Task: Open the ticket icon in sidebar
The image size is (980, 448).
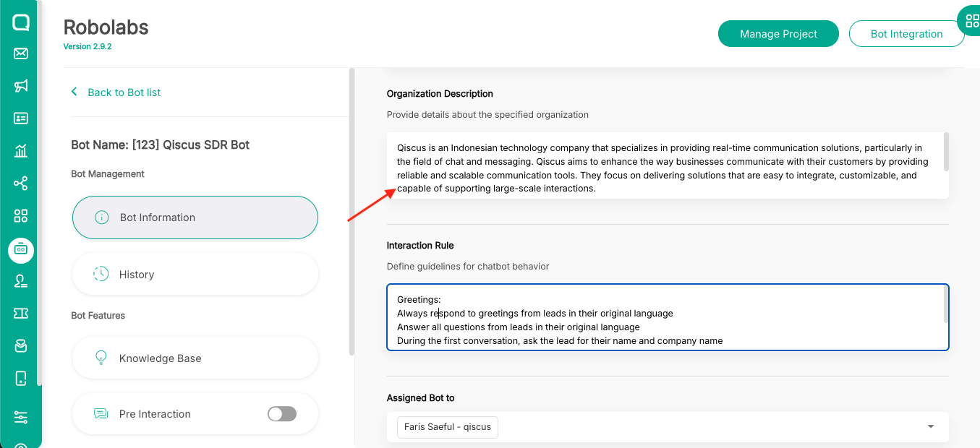Action: coord(21,313)
